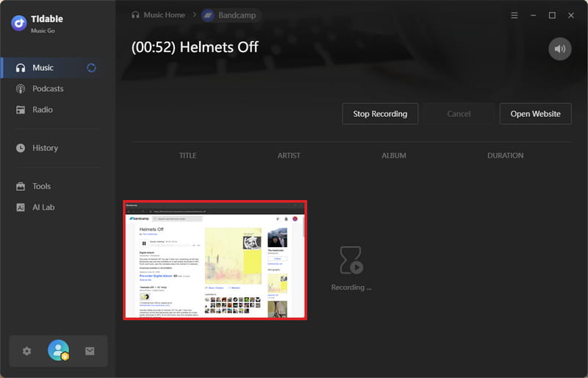Image resolution: width=588 pixels, height=378 pixels.
Task: Click the Podcasts microphone icon
Action: point(21,89)
